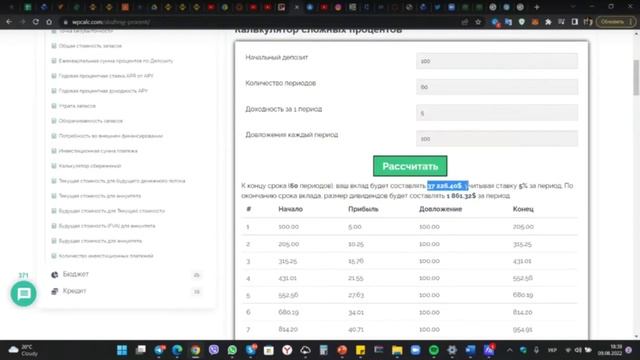640x360 pixels.
Task: Open File Explorer from the taskbar
Action: (397, 350)
